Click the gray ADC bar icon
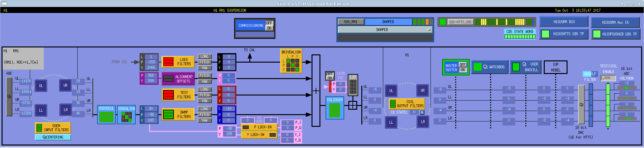 (9, 96)
